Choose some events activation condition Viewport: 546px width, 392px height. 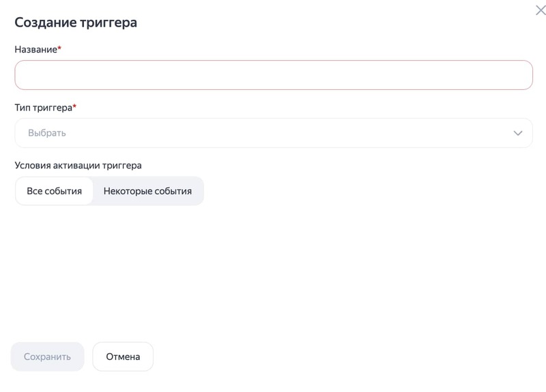(x=147, y=191)
